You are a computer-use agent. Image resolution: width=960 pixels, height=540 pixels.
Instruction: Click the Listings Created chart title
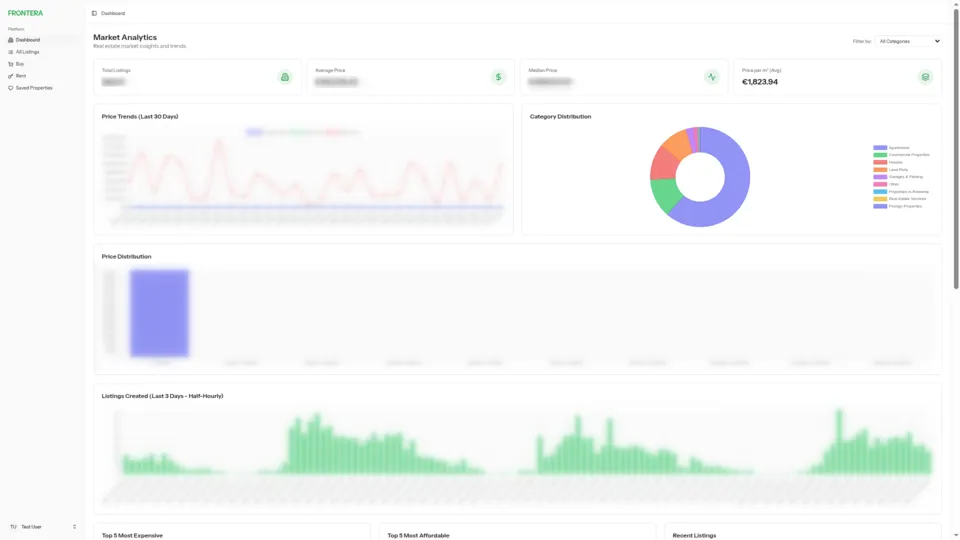(162, 396)
